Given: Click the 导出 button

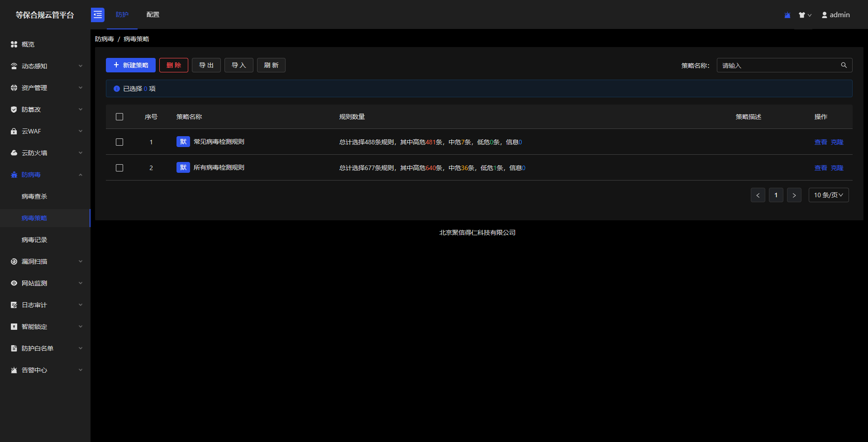Looking at the screenshot, I should (x=206, y=65).
